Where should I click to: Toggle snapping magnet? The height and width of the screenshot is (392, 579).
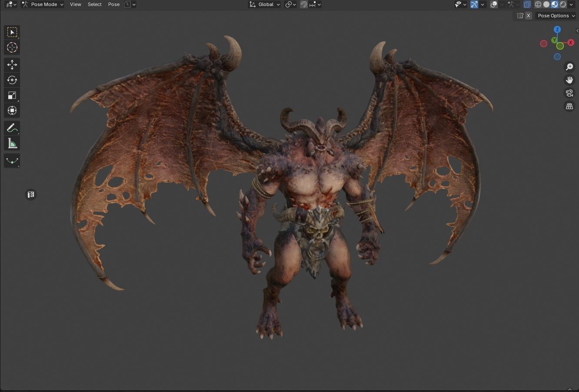[304, 4]
